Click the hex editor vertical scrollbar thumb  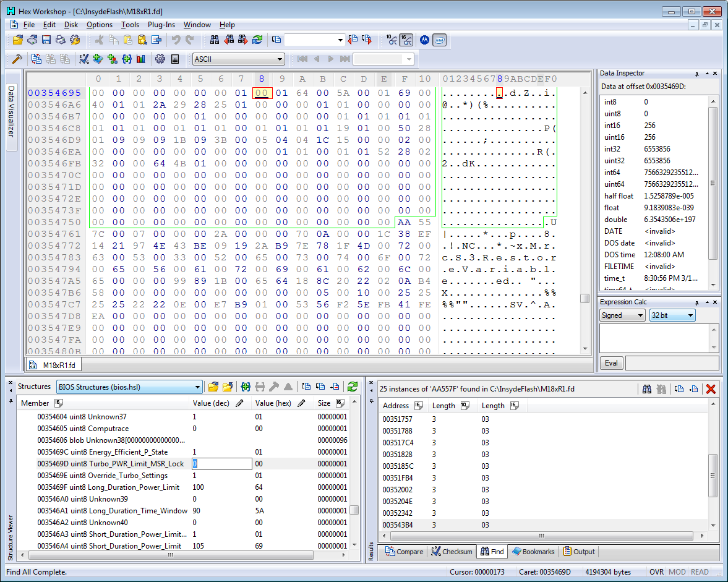585,299
